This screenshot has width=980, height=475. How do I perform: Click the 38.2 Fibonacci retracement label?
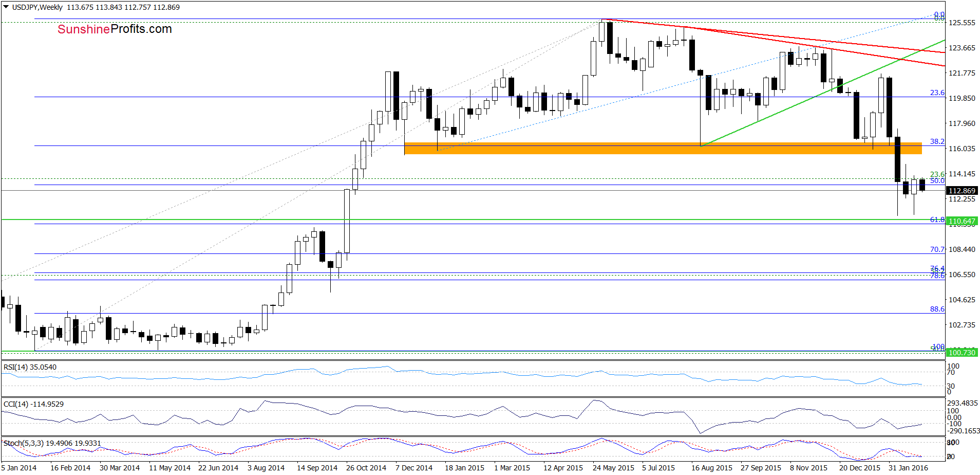click(937, 141)
